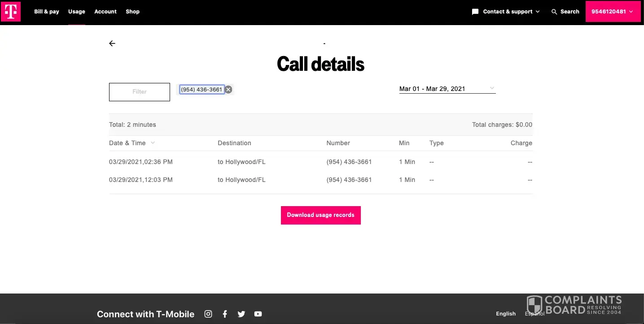Click the chat bubble support icon
This screenshot has height=324, width=644.
(x=475, y=12)
